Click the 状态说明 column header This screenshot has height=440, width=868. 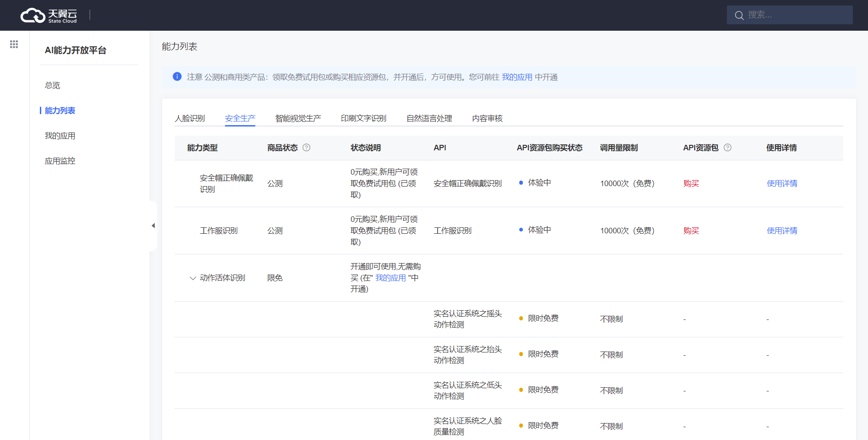[366, 148]
